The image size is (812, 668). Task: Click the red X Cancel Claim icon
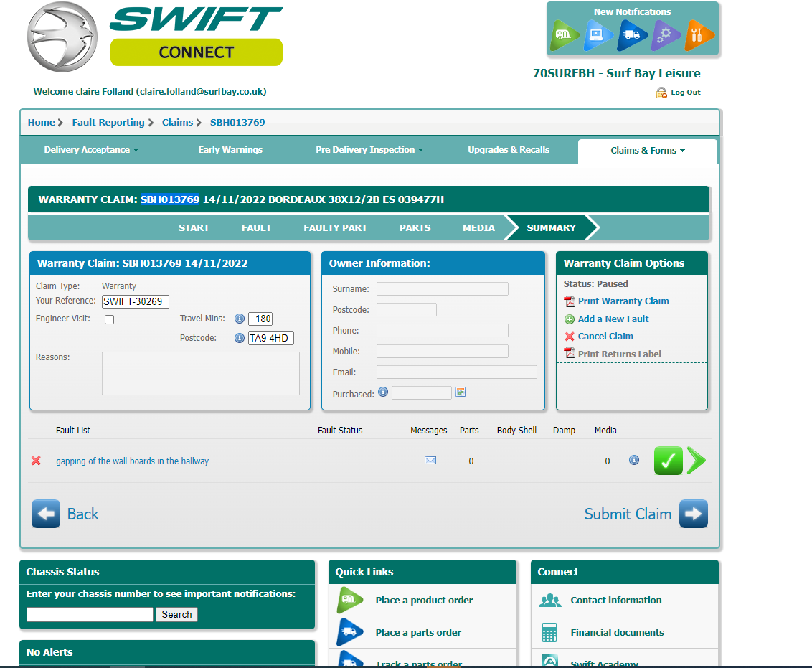(x=570, y=337)
